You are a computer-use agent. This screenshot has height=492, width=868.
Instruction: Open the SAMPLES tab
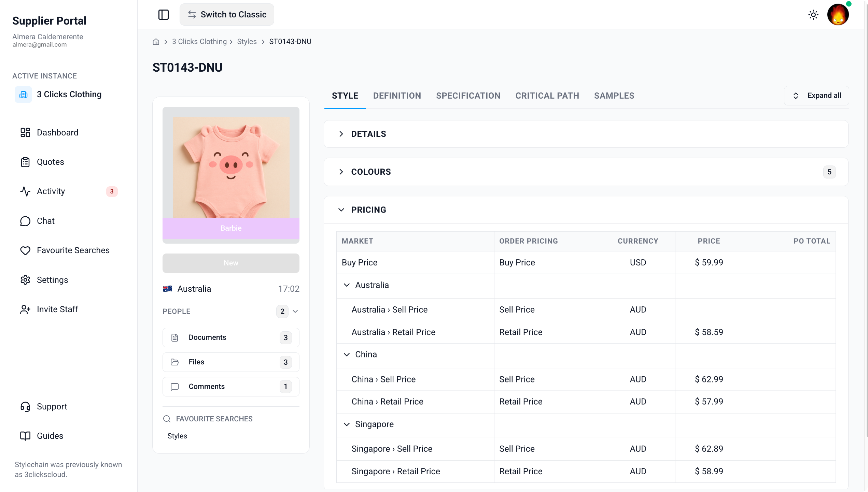tap(614, 96)
